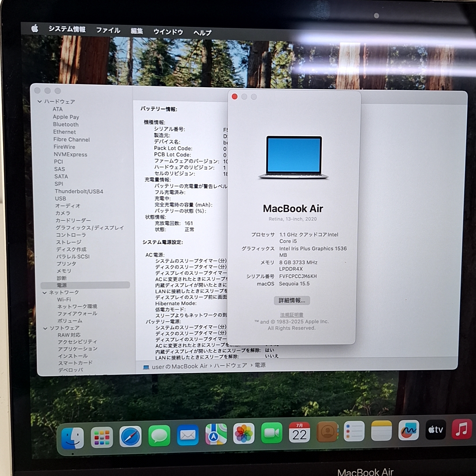Open the 法規証明書 link
This screenshot has width=476, height=476.
(292, 315)
